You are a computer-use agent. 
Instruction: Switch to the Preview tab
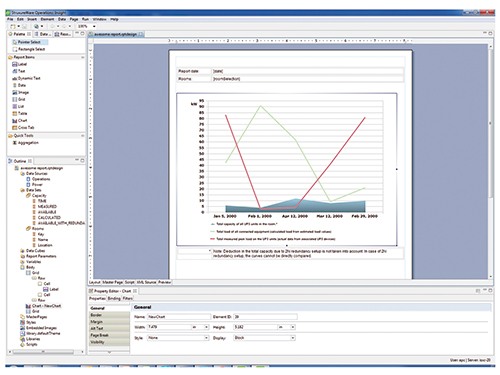164,282
